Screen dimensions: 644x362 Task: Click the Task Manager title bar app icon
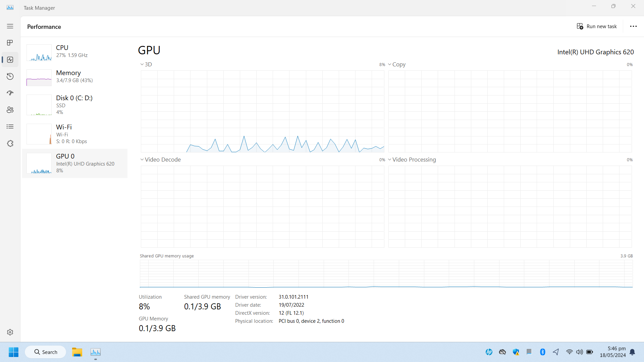pyautogui.click(x=10, y=7)
